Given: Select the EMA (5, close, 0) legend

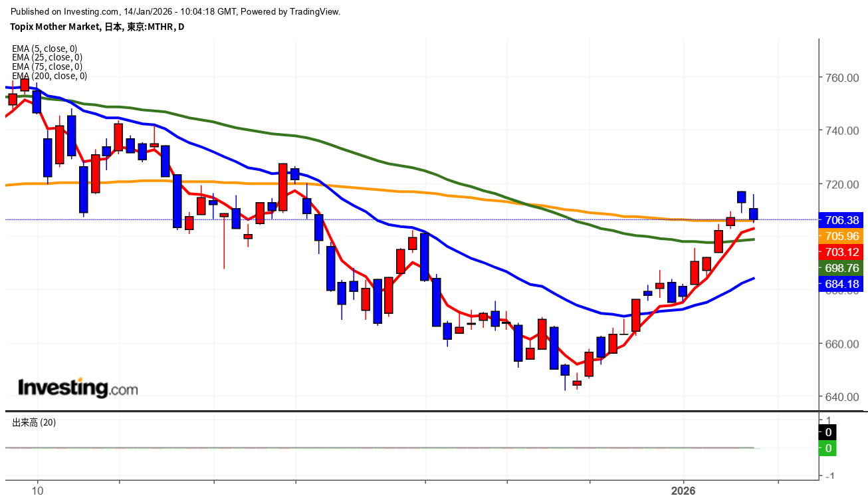Looking at the screenshot, I should [45, 49].
